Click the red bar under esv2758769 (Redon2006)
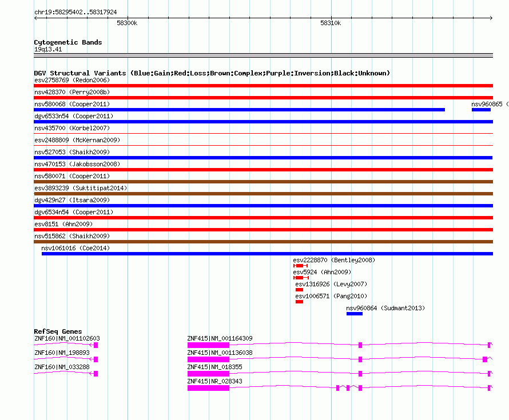 [263, 86]
